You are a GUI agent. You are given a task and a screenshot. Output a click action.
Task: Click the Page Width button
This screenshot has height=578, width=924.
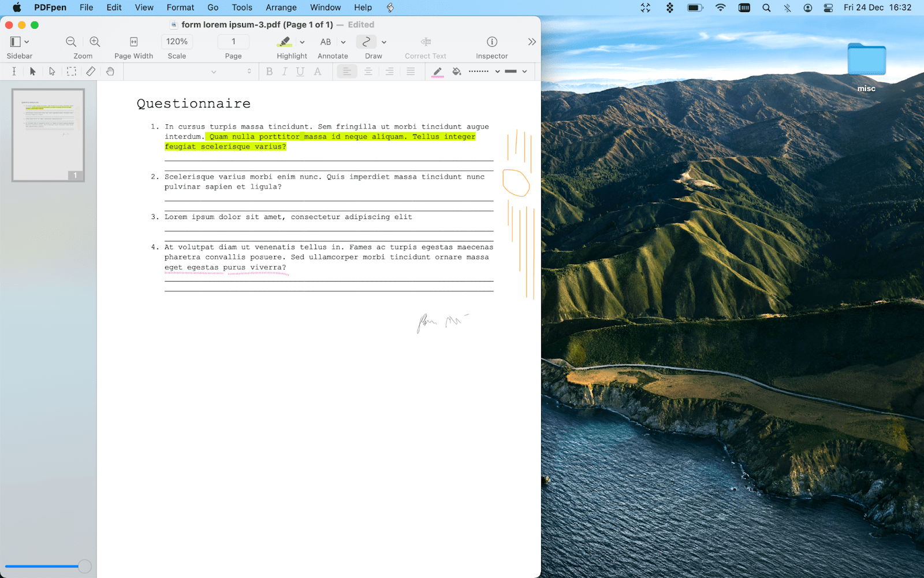pos(133,42)
